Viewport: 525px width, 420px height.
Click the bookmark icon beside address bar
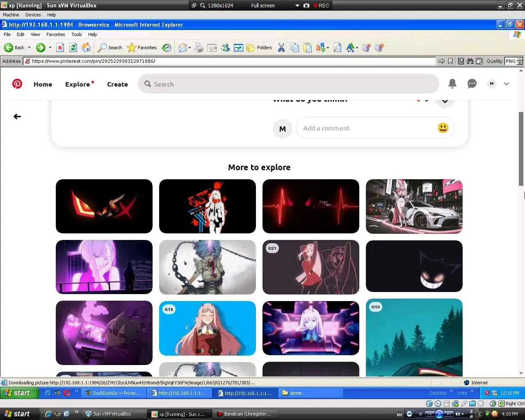click(x=450, y=61)
